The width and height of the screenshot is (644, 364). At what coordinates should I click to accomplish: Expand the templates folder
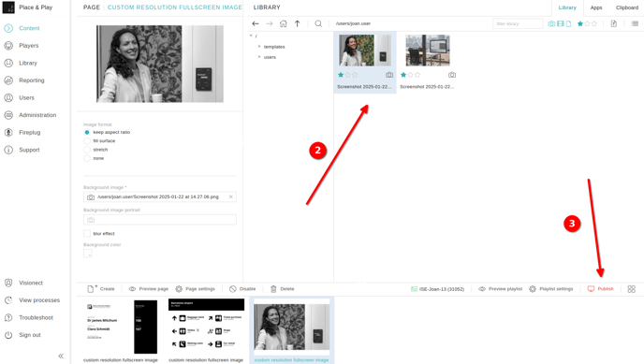pyautogui.click(x=259, y=47)
